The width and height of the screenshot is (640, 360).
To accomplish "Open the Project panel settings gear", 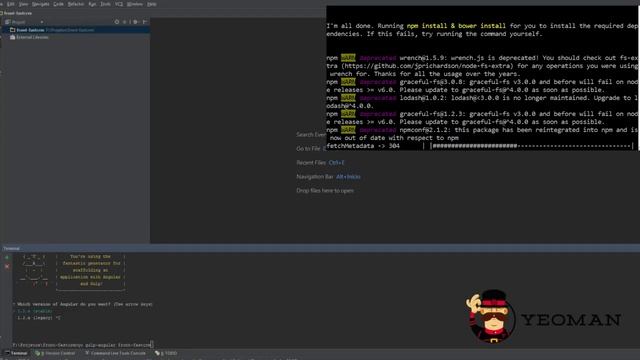I will 136,22.
